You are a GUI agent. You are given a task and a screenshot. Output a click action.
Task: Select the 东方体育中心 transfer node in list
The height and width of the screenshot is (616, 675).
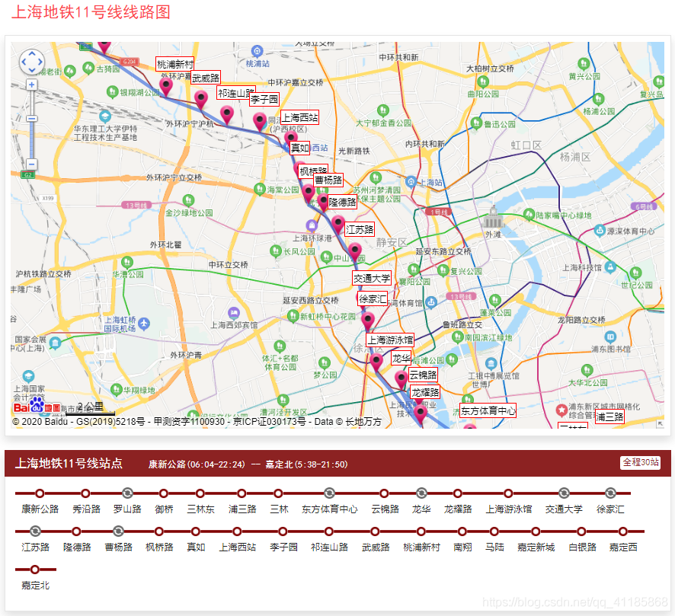pos(329,493)
